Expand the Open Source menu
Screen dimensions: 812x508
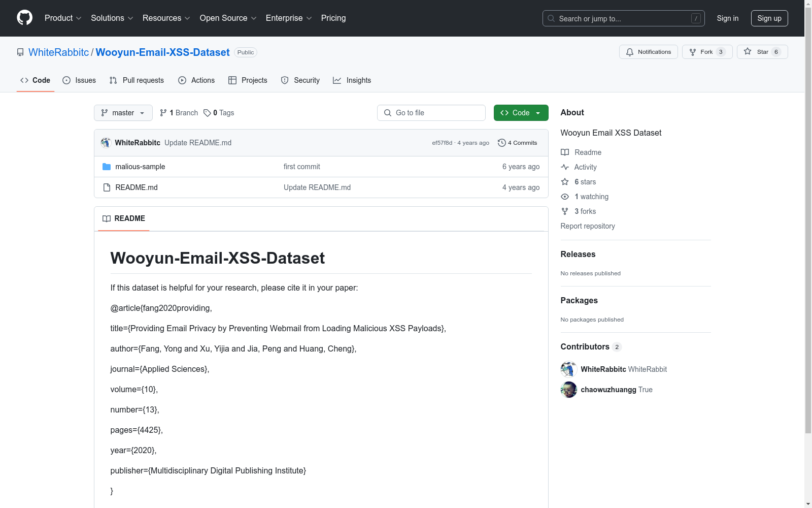coord(228,18)
